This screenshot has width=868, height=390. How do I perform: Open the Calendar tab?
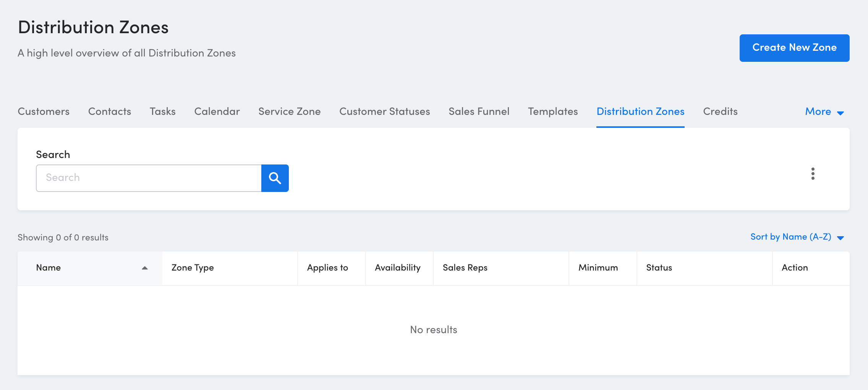[x=217, y=111]
